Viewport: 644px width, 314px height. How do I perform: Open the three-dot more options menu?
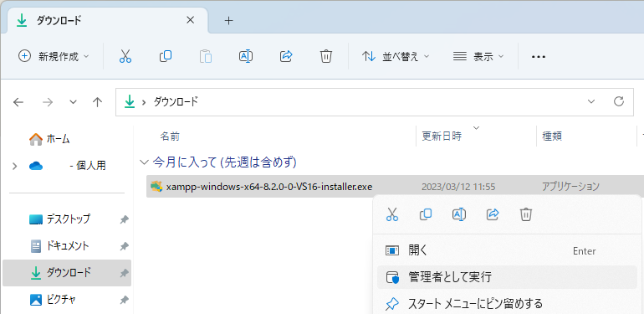coord(539,57)
